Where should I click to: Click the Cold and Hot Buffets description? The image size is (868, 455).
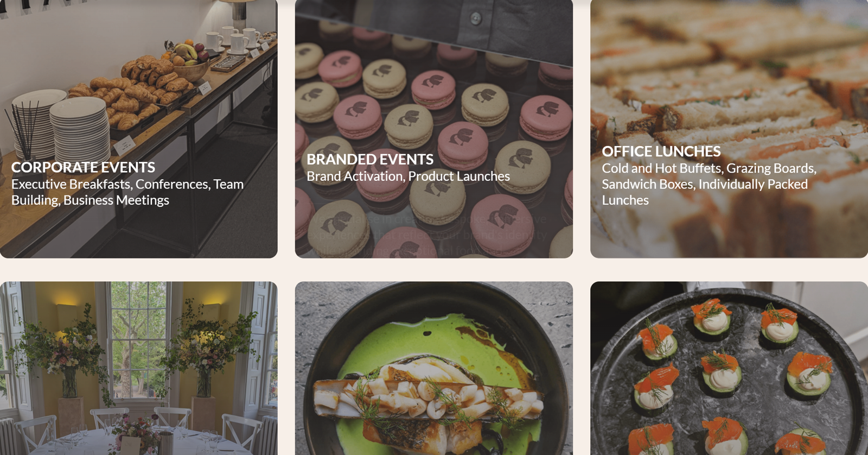point(709,184)
